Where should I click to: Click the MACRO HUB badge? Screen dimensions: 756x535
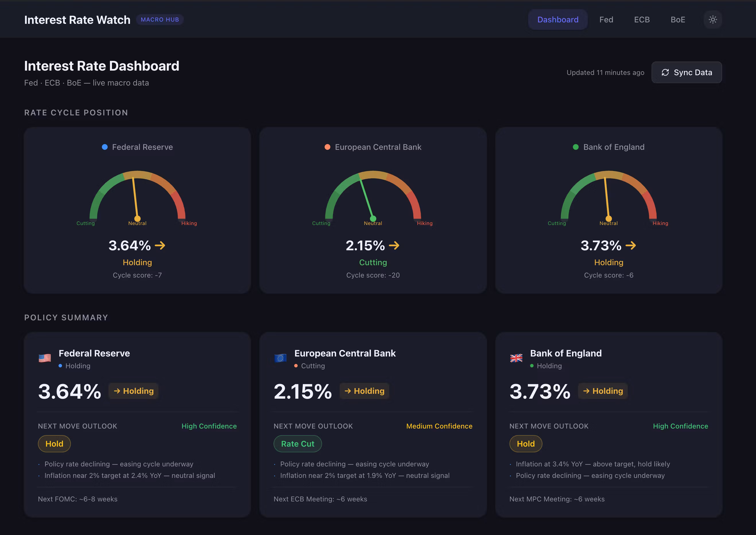point(160,20)
